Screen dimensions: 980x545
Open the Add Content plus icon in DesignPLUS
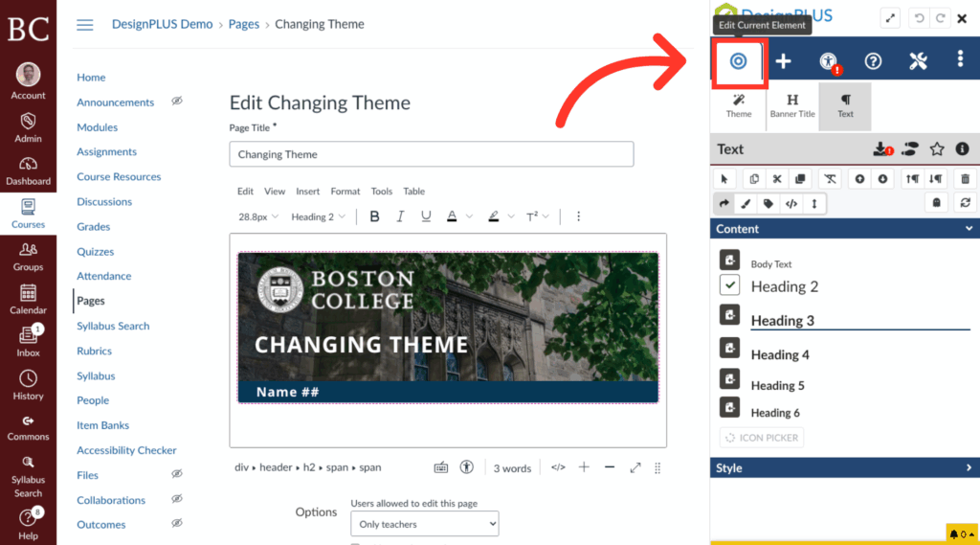click(x=783, y=61)
